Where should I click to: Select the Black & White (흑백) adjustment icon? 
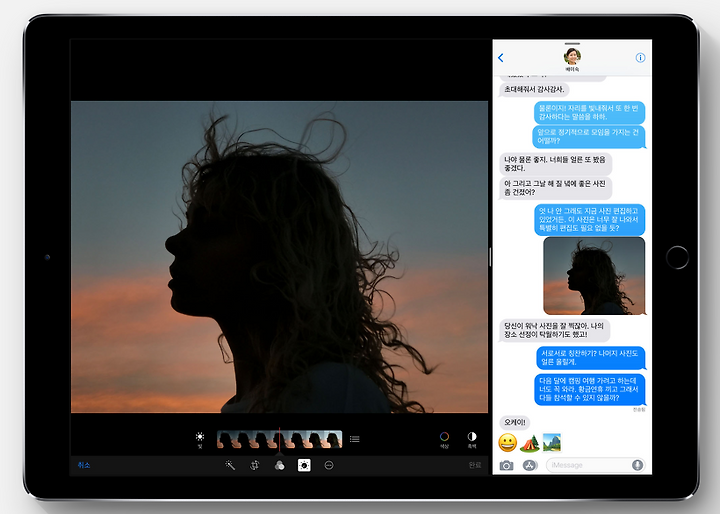click(472, 436)
